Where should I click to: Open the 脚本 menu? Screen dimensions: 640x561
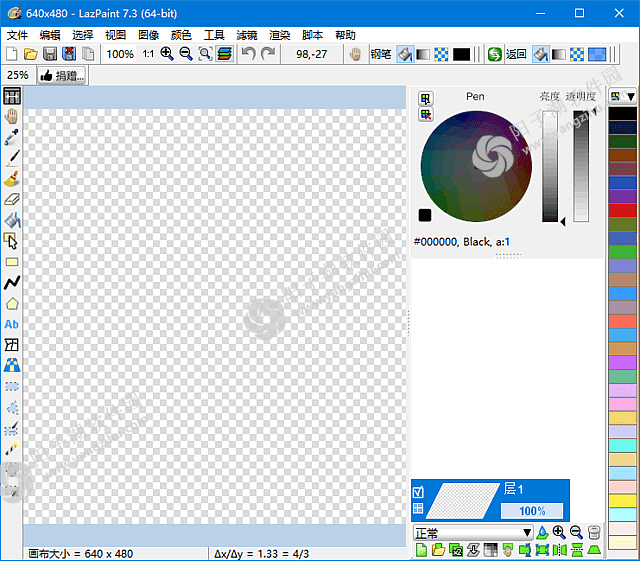point(313,35)
